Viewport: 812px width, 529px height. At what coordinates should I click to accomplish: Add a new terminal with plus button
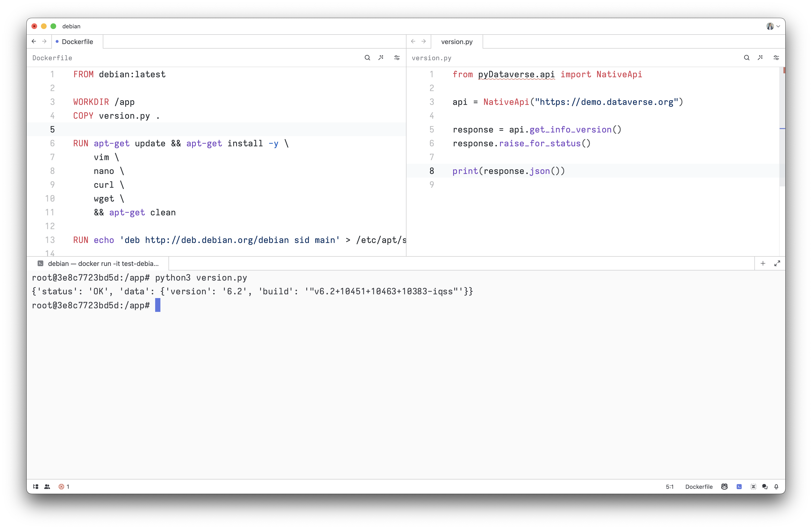click(x=763, y=264)
